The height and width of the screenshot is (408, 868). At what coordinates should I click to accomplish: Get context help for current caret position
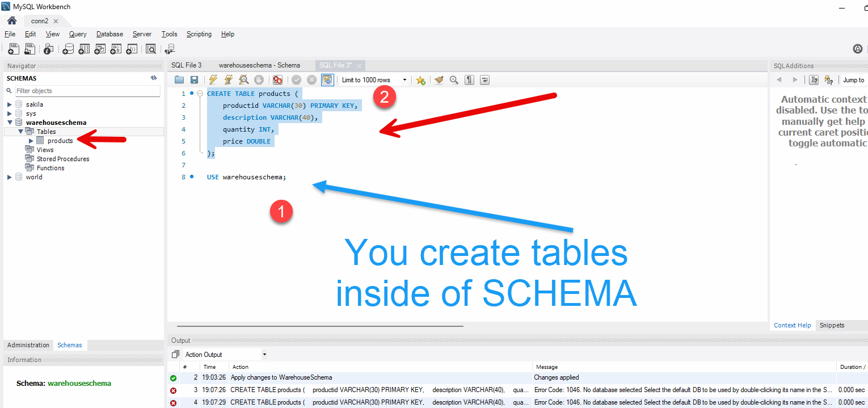click(x=814, y=80)
